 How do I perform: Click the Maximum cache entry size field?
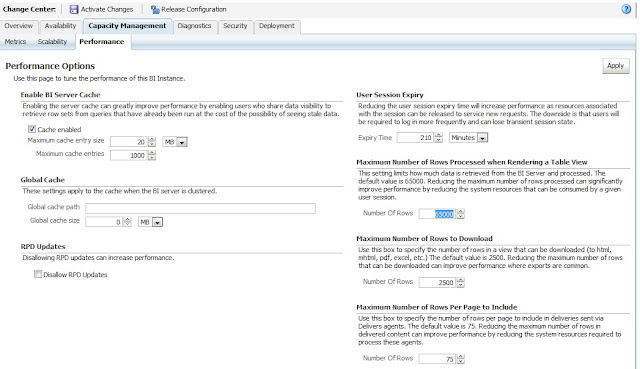click(x=129, y=142)
